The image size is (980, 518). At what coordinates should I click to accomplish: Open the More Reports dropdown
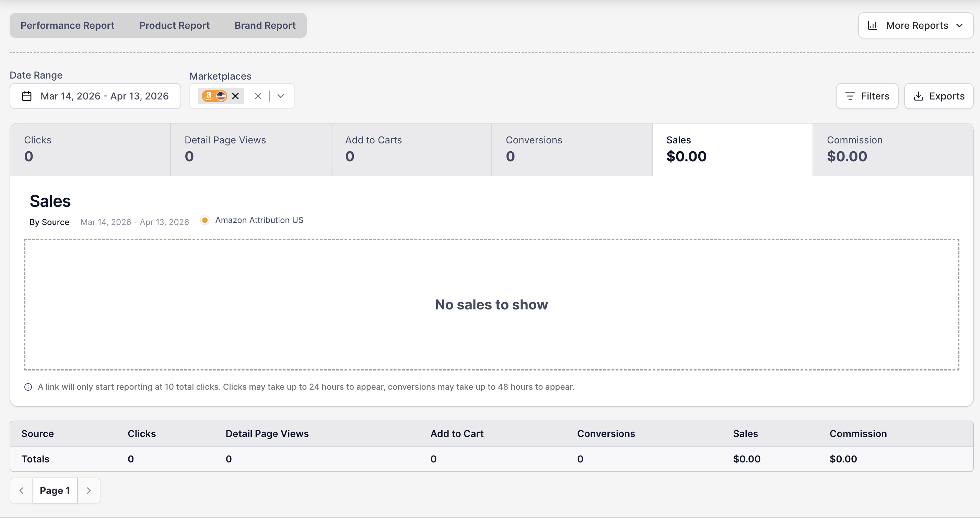click(x=915, y=25)
